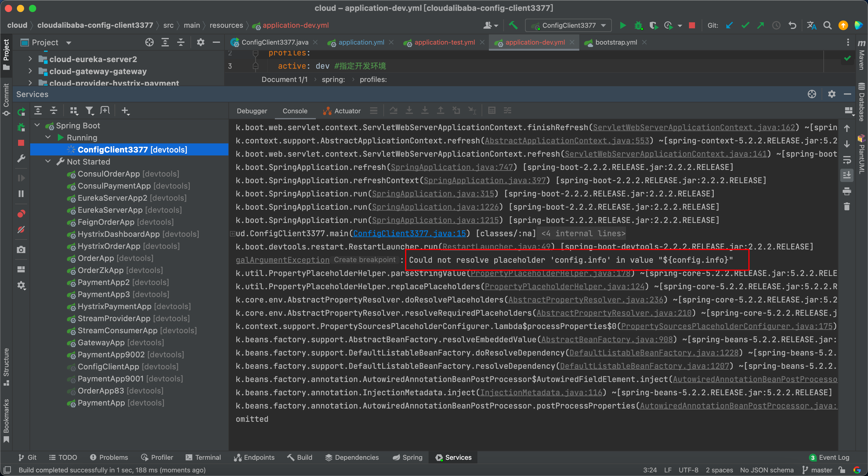
Task: Click UTF-8 encoding in status bar
Action: pos(688,470)
